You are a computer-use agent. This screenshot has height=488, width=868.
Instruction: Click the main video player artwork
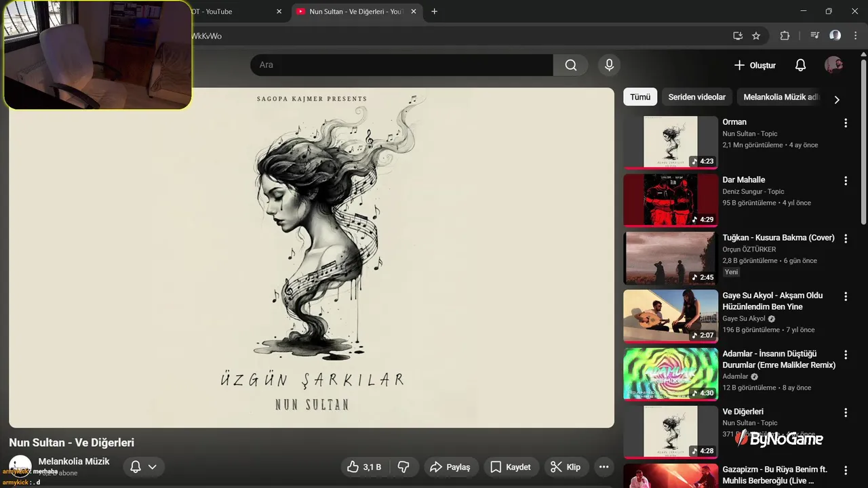tap(311, 258)
